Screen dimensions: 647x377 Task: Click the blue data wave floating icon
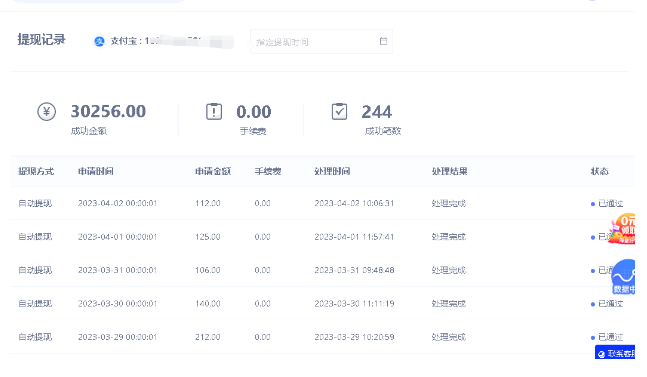[x=623, y=276]
